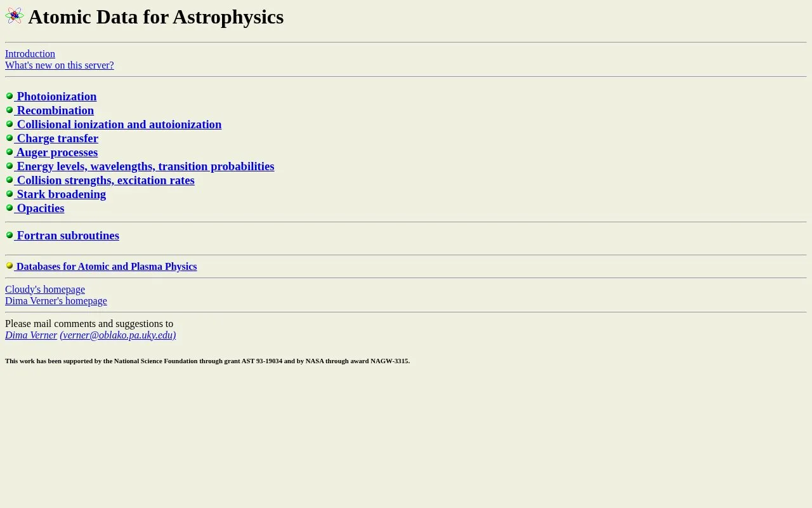Click yellow bullet beside Databases for Atomic Physics
The height and width of the screenshot is (508, 812).
(x=10, y=265)
